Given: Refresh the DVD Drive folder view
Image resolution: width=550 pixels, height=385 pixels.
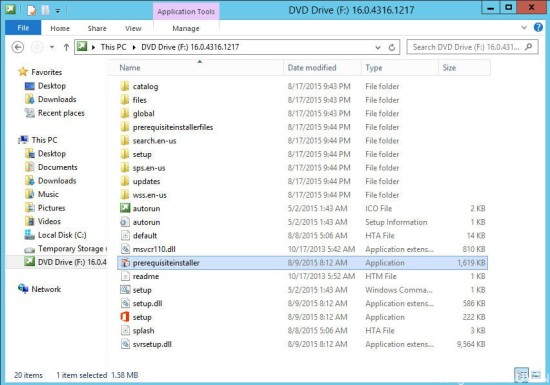Looking at the screenshot, I should (x=392, y=47).
